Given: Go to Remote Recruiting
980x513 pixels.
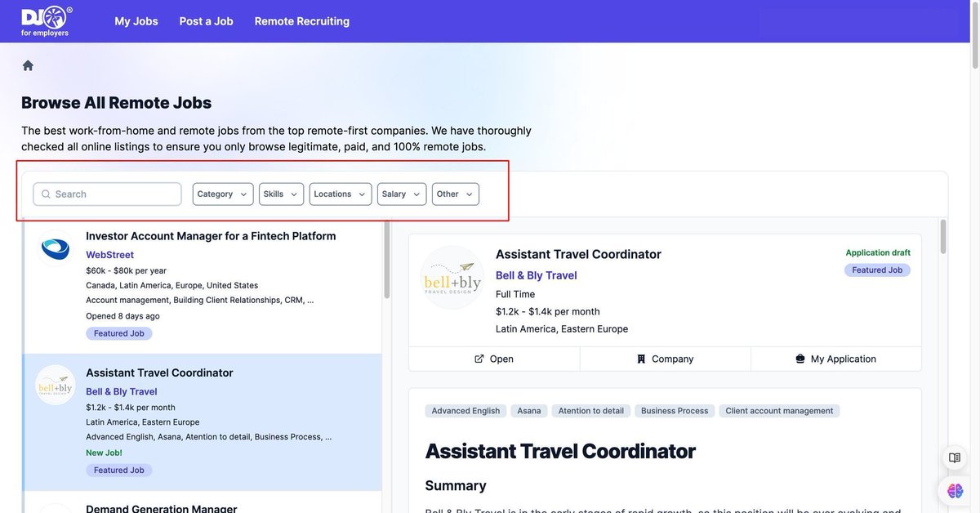Looking at the screenshot, I should pyautogui.click(x=302, y=21).
